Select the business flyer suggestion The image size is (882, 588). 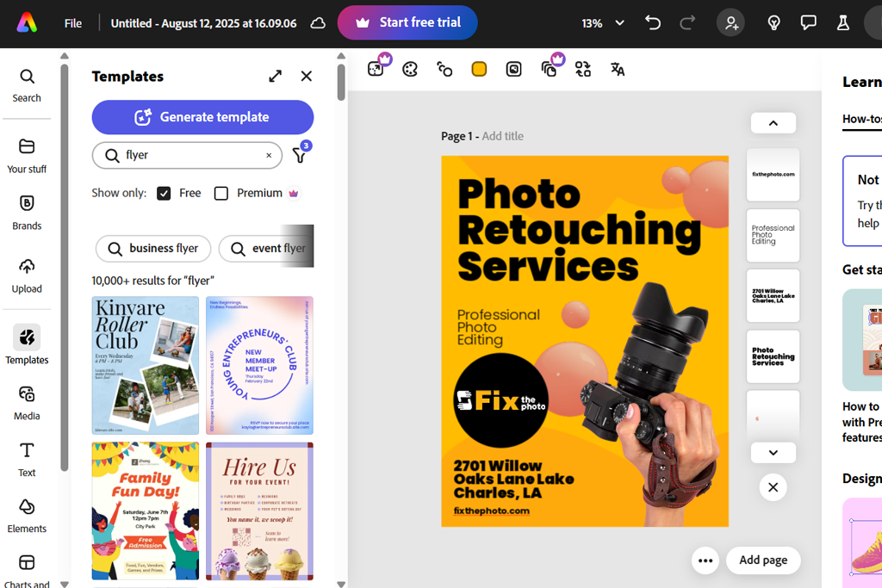(x=153, y=249)
